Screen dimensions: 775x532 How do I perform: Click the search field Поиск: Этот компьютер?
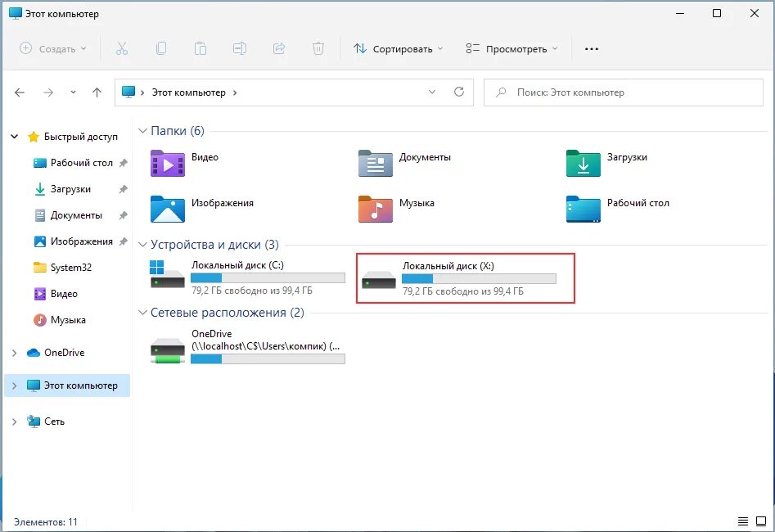point(624,92)
